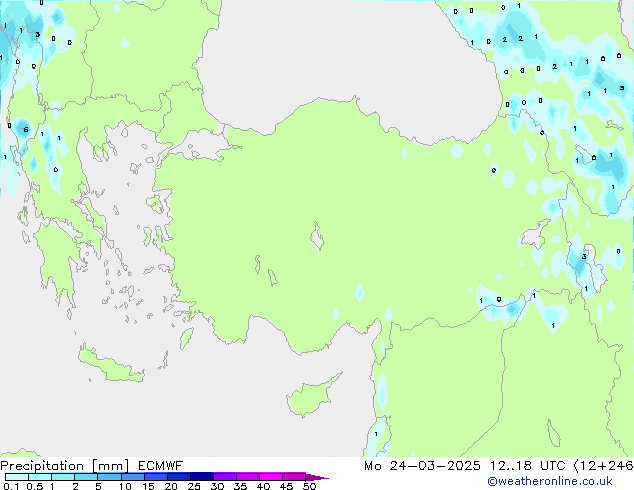Click the legend value label '50'

pos(309,486)
